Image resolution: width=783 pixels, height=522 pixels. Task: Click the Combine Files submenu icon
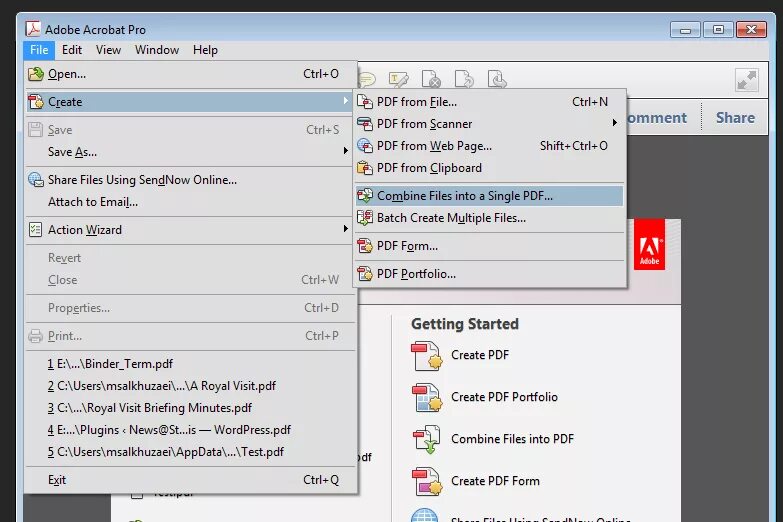click(365, 196)
